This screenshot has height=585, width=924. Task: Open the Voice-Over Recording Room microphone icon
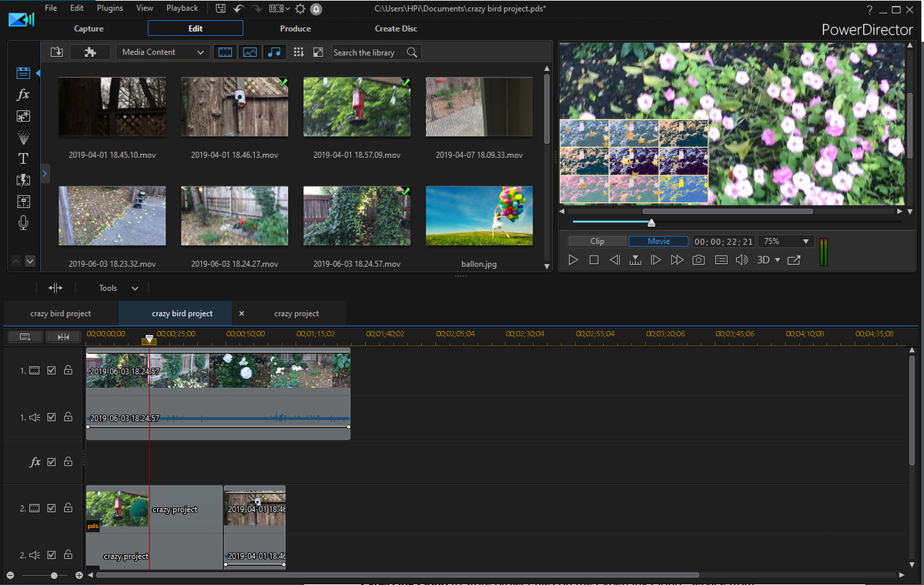click(x=23, y=223)
